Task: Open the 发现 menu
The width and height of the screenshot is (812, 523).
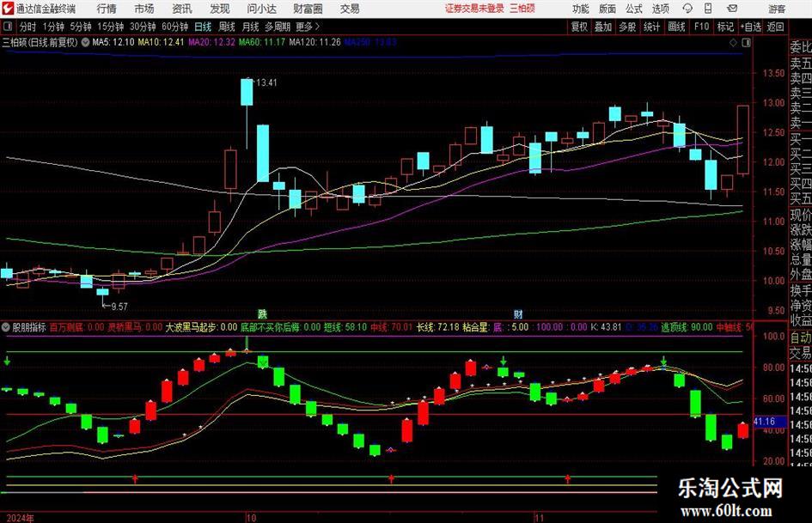Action: tap(220, 9)
